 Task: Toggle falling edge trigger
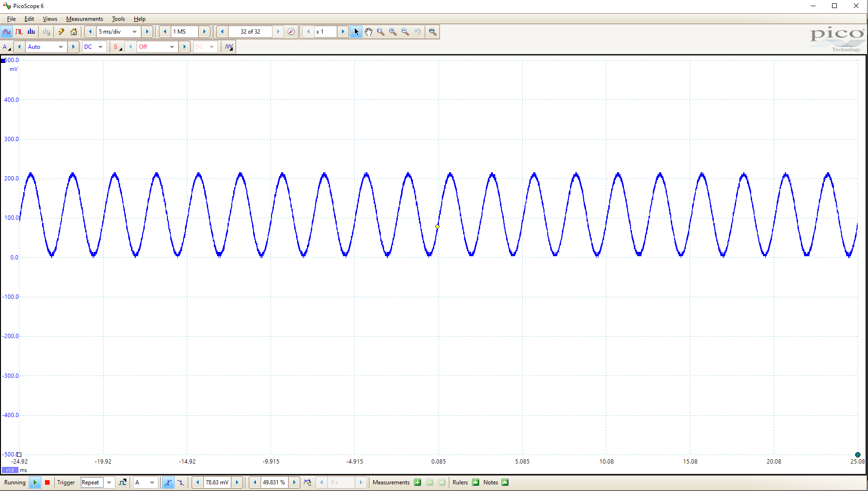(181, 482)
